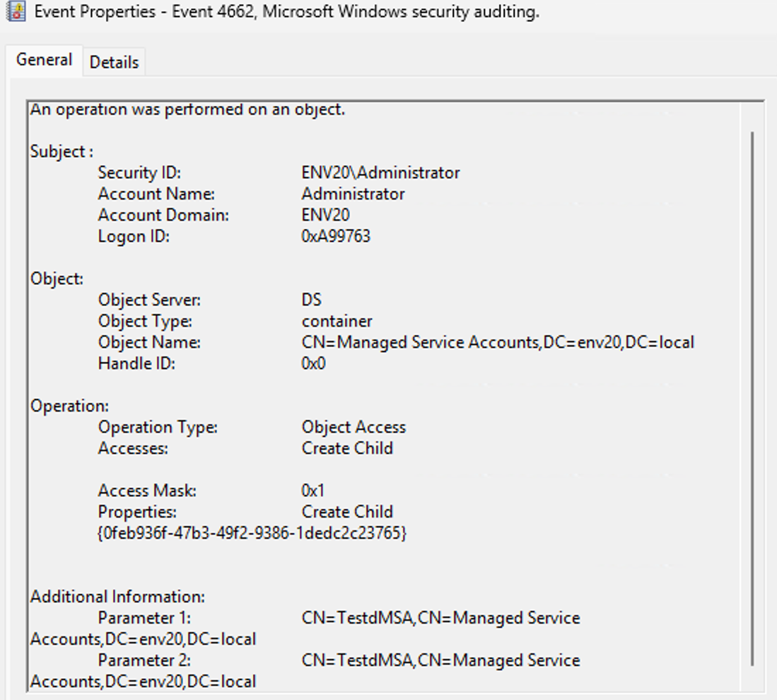Select the Accesses value Create Child
The width and height of the screenshot is (777, 700).
pyautogui.click(x=347, y=449)
